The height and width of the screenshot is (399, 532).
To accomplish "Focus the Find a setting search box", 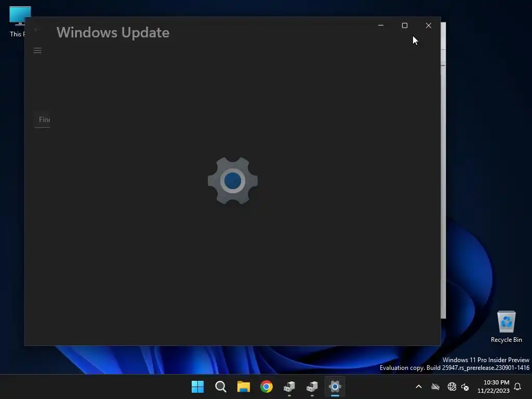I will [x=43, y=119].
